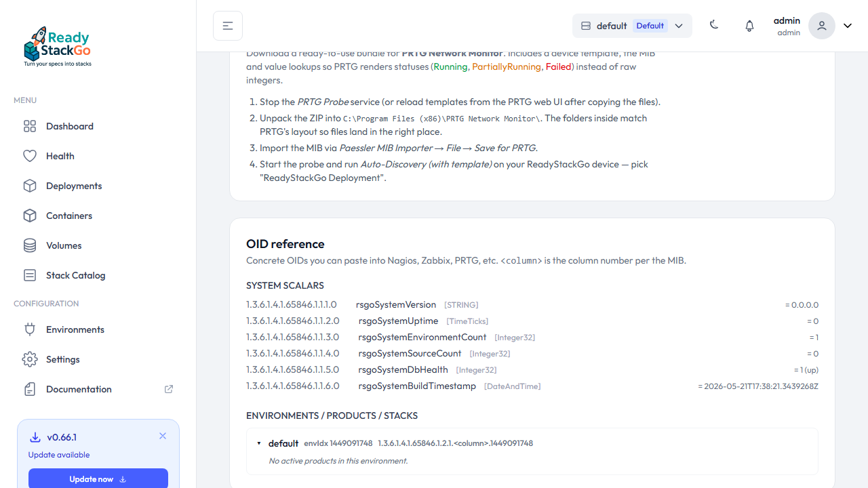Click the Update now button
This screenshot has height=488, width=868.
(x=98, y=479)
